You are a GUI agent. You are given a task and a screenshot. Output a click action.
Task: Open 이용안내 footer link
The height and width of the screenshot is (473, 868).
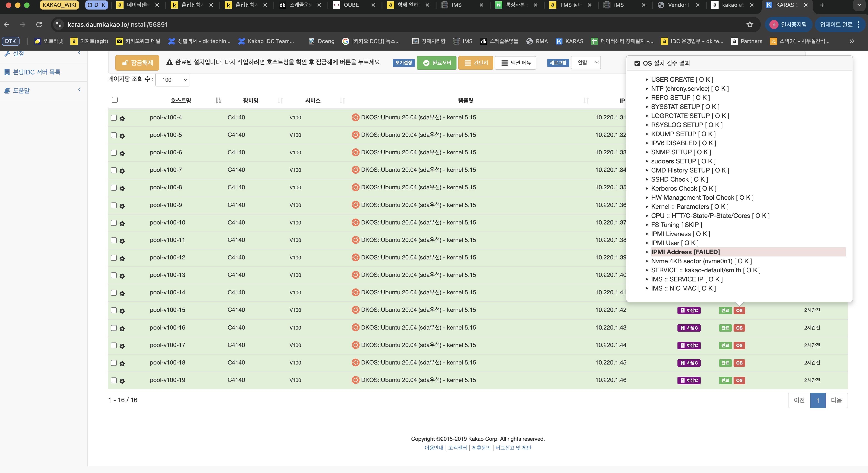(x=434, y=448)
